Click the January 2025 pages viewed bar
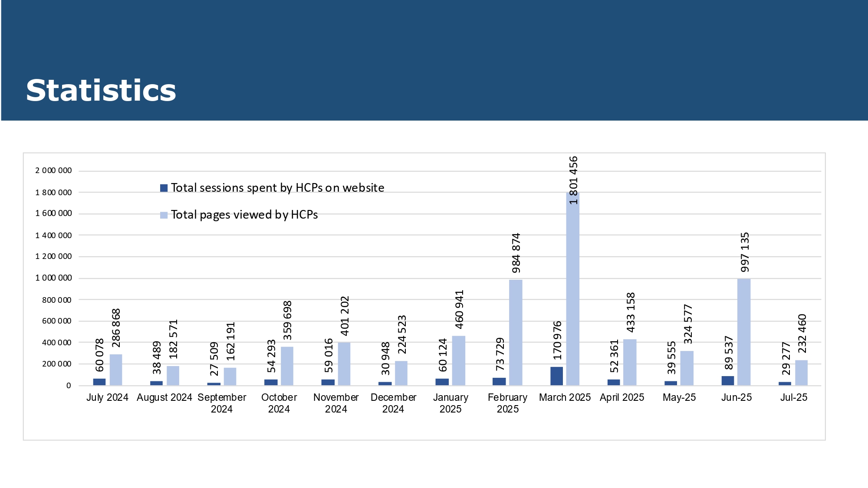868x488 pixels. pos(458,360)
